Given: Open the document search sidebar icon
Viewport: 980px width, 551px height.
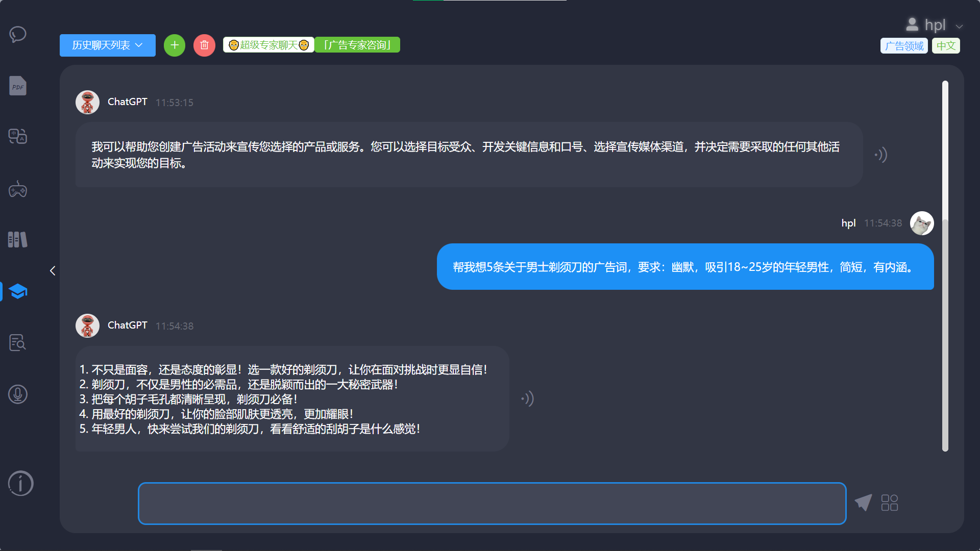Looking at the screenshot, I should [x=18, y=342].
